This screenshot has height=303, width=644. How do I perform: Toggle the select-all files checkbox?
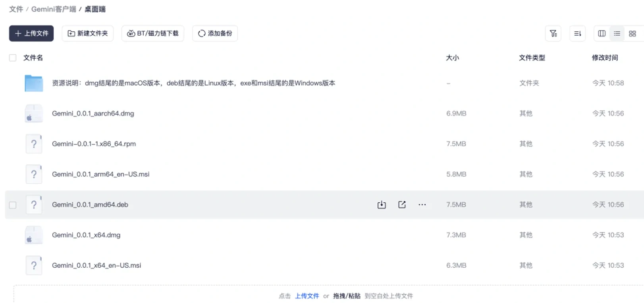tap(13, 58)
